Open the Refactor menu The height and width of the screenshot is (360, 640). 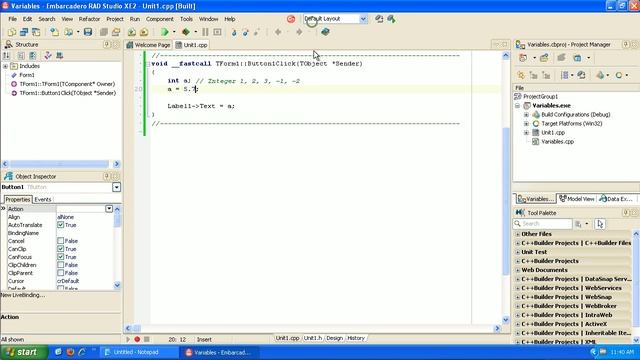tap(89, 19)
